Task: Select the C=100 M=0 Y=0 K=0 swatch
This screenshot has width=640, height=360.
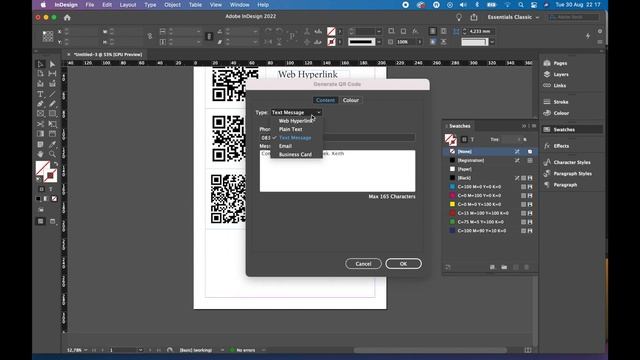Action: coord(490,187)
